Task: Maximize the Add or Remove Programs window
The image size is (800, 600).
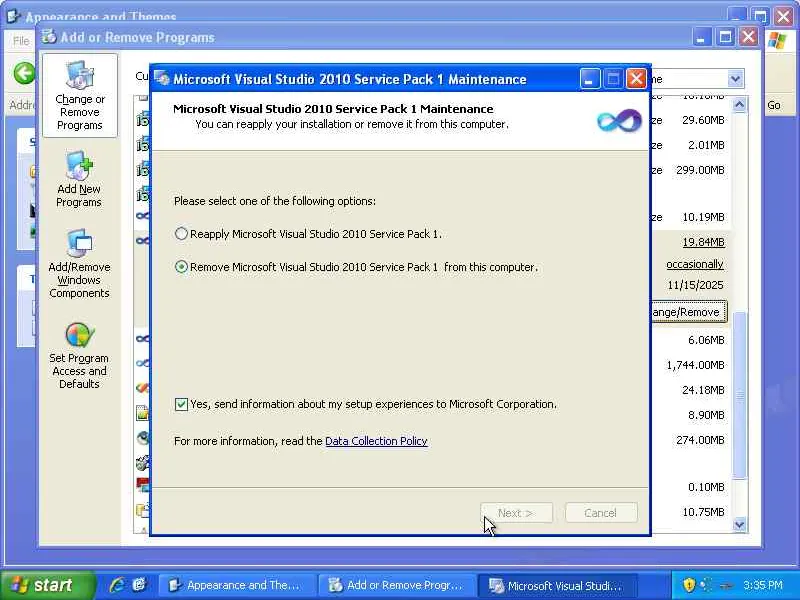Action: 725,37
